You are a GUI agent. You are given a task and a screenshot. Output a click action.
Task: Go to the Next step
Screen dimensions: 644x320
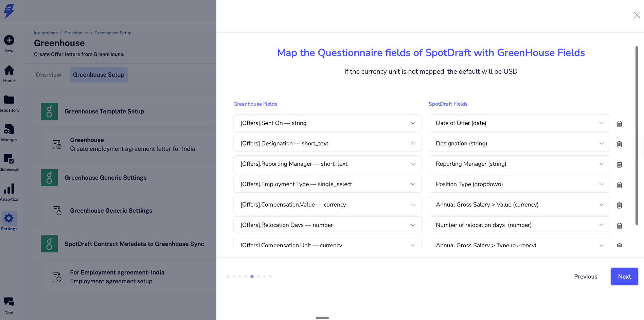coord(624,277)
